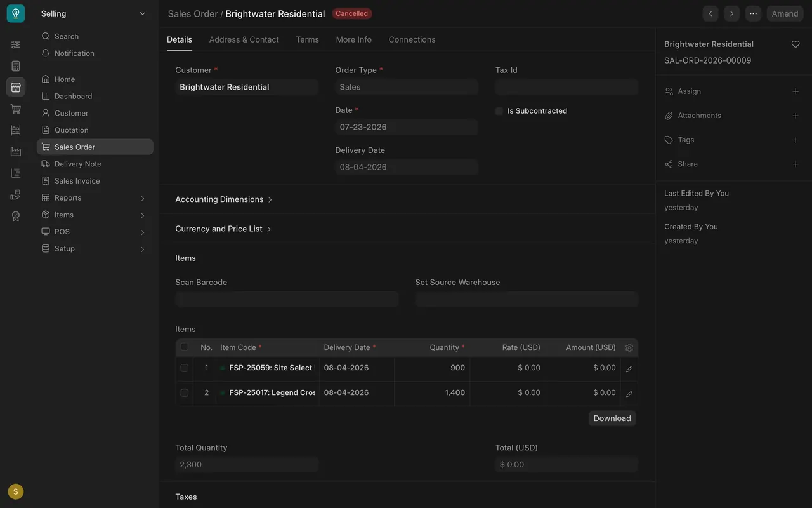Open Quotation in the sidebar
The height and width of the screenshot is (508, 812).
pos(95,130)
